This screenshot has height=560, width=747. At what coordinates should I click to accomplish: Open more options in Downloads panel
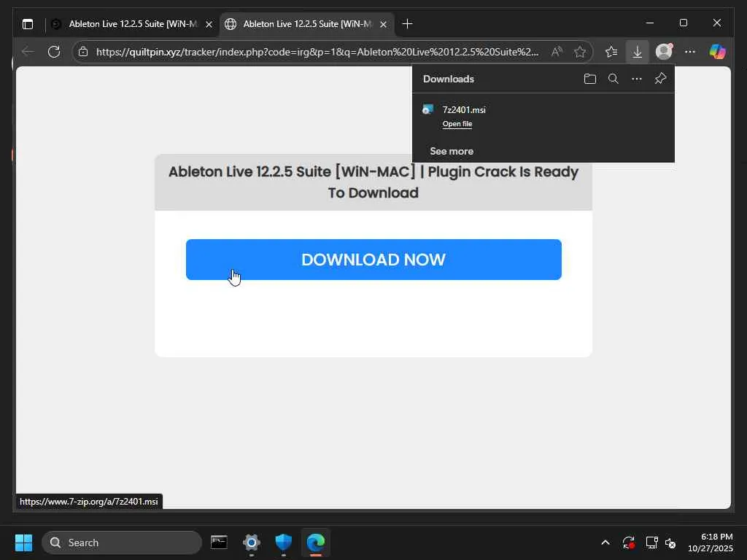pos(636,79)
